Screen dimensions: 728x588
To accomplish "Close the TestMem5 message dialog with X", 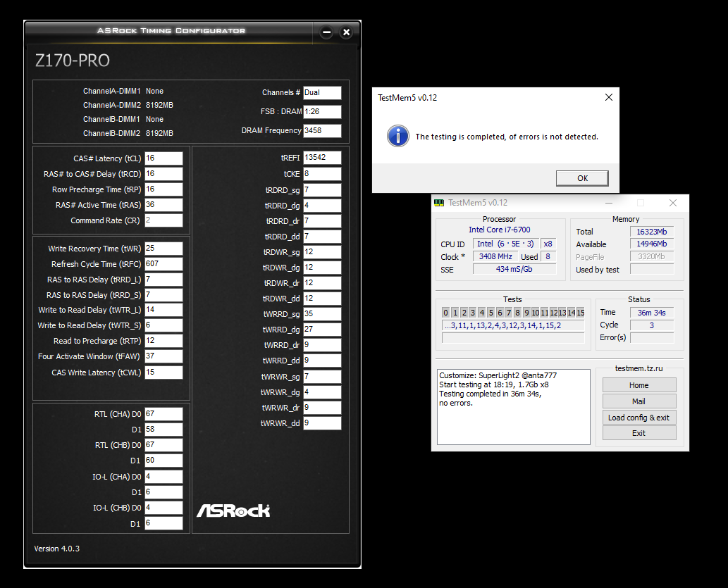I will [609, 97].
